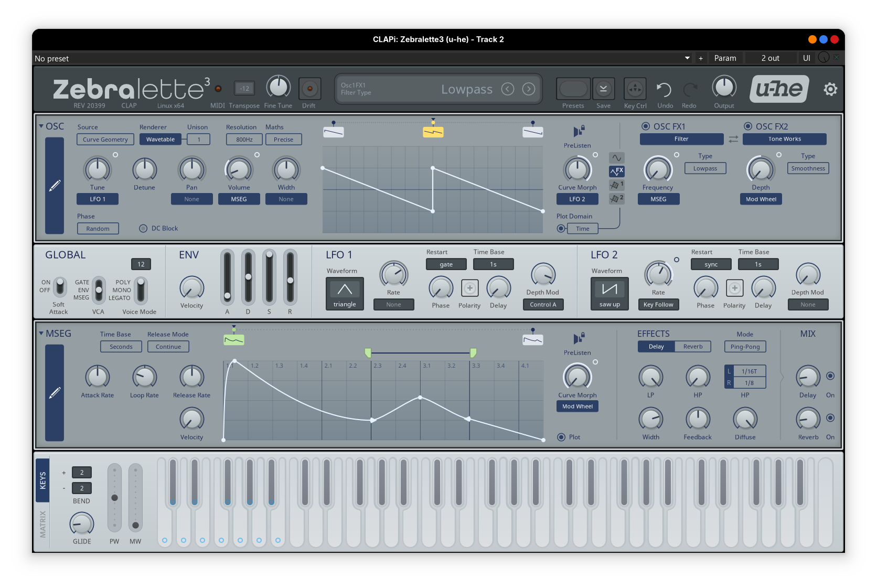Toggle the DC Block option

coord(143,228)
